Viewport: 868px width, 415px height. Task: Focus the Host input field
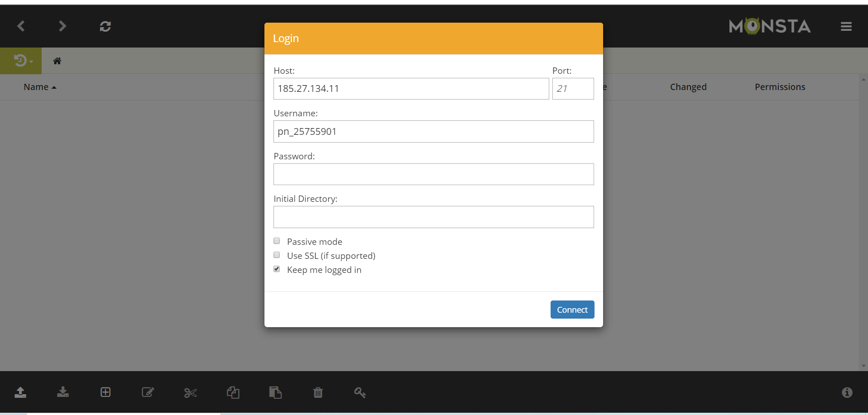point(411,89)
